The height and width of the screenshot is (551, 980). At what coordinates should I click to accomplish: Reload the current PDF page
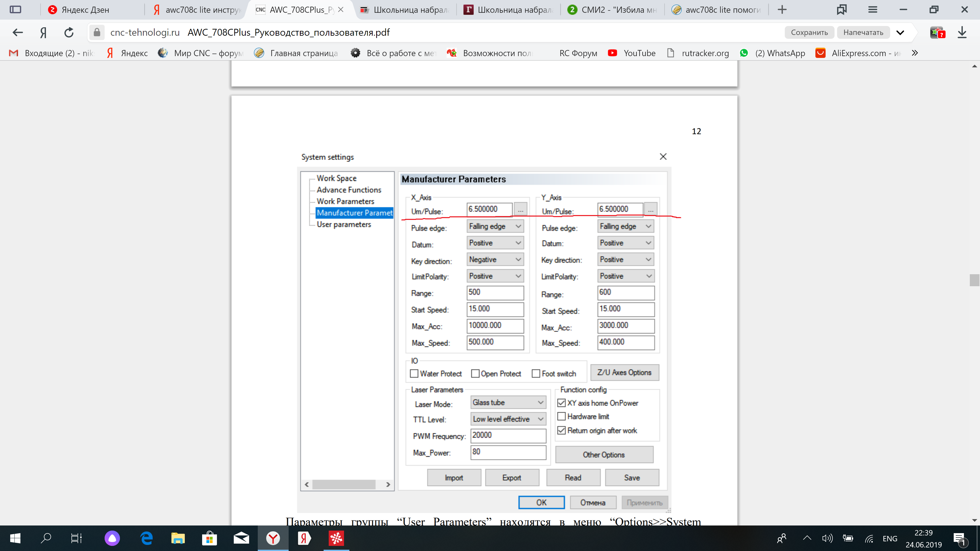(x=68, y=32)
